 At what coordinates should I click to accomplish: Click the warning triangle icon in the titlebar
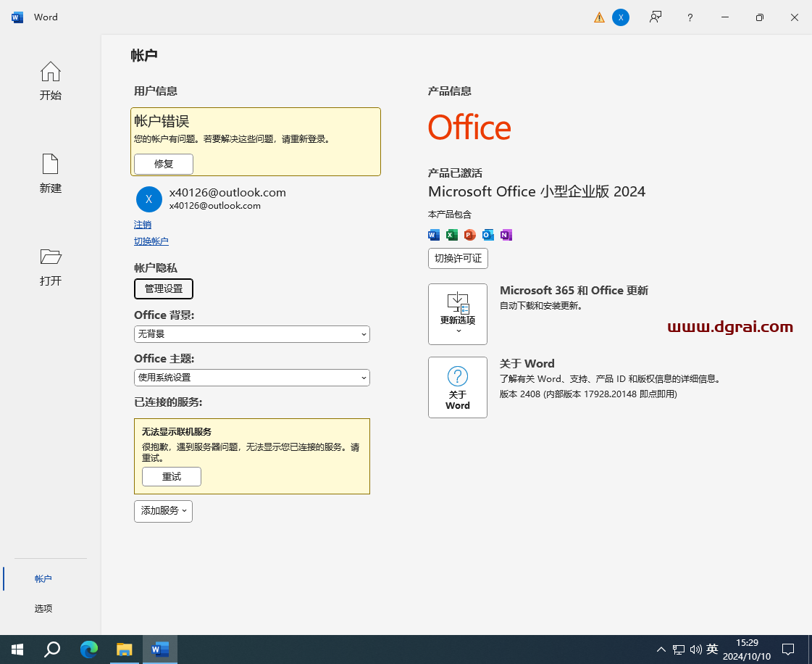click(598, 17)
